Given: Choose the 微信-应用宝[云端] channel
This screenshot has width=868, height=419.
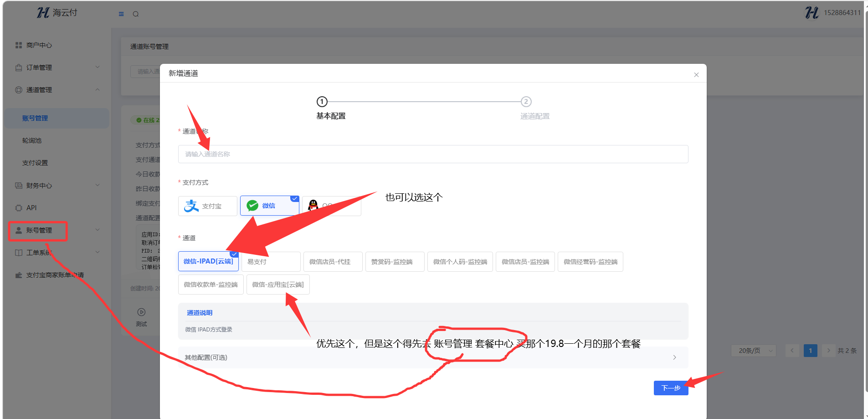Looking at the screenshot, I should (x=278, y=285).
